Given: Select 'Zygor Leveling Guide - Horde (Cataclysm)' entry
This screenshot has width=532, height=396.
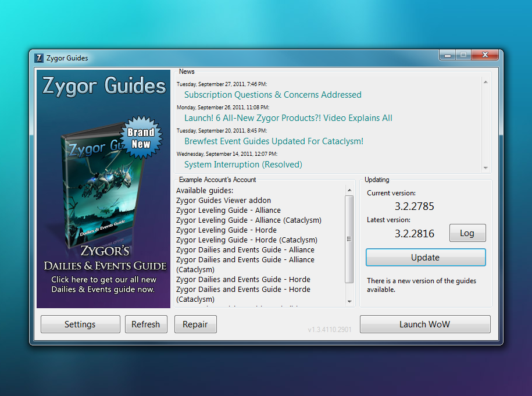Looking at the screenshot, I should tap(247, 240).
